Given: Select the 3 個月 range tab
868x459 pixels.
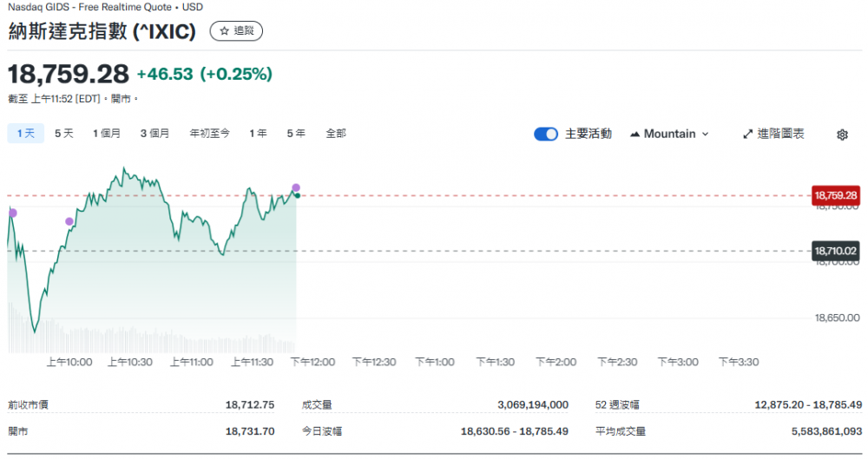Looking at the screenshot, I should [155, 134].
